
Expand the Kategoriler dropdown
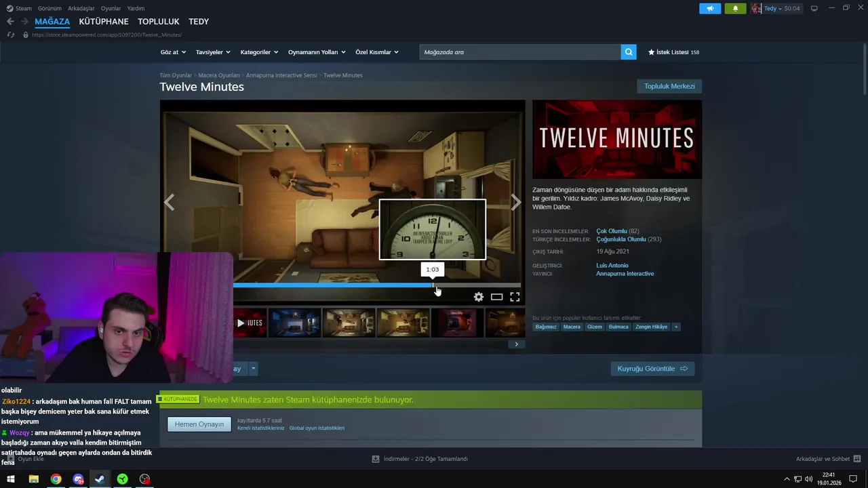[x=259, y=52]
